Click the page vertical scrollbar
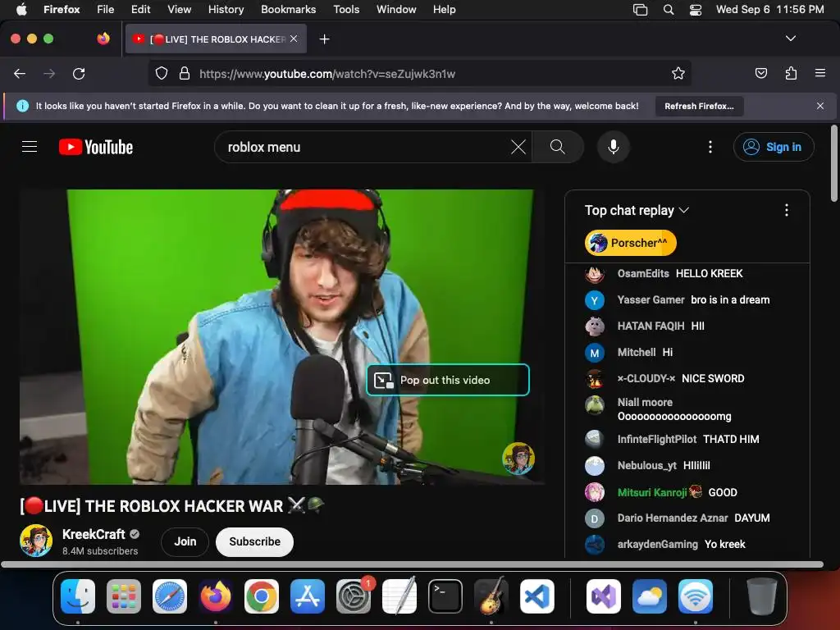 (x=833, y=163)
